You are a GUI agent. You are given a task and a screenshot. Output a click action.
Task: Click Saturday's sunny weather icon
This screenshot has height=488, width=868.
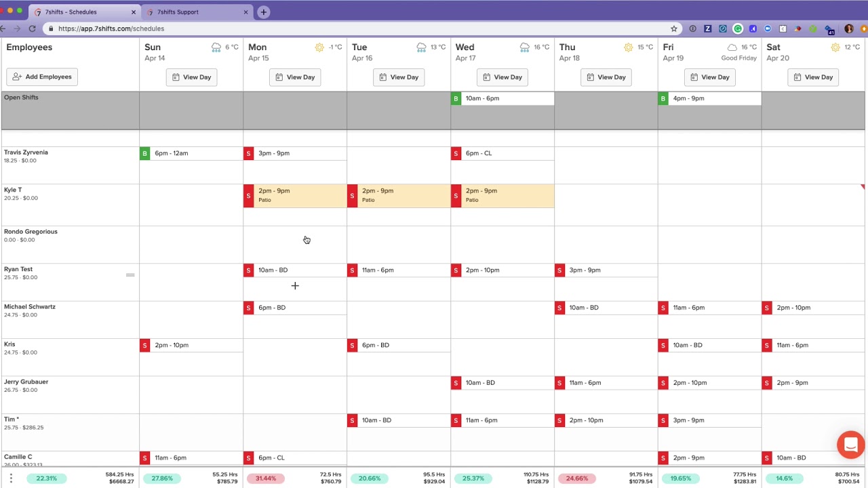[835, 47]
